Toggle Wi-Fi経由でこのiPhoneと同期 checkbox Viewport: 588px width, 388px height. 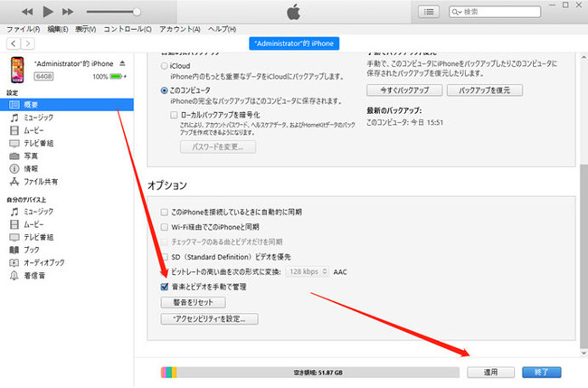pos(165,227)
